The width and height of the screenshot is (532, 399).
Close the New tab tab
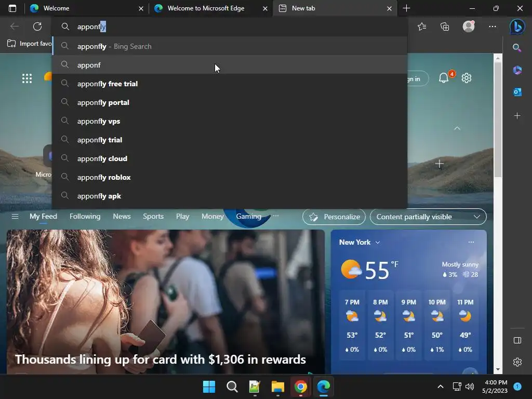[389, 8]
